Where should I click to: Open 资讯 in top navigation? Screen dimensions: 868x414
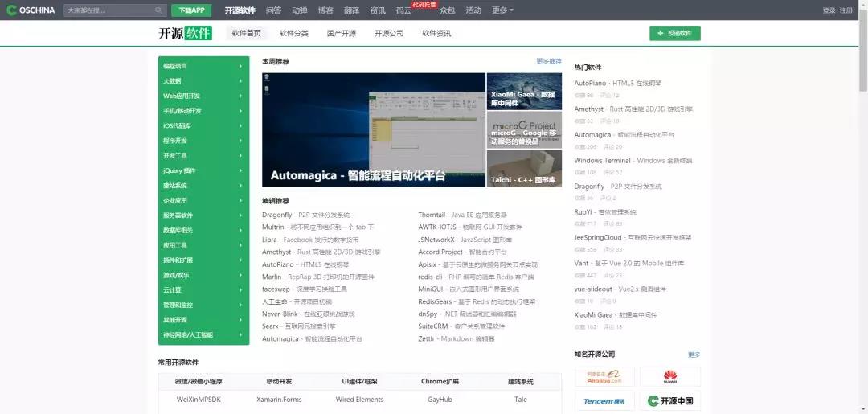[x=378, y=10]
